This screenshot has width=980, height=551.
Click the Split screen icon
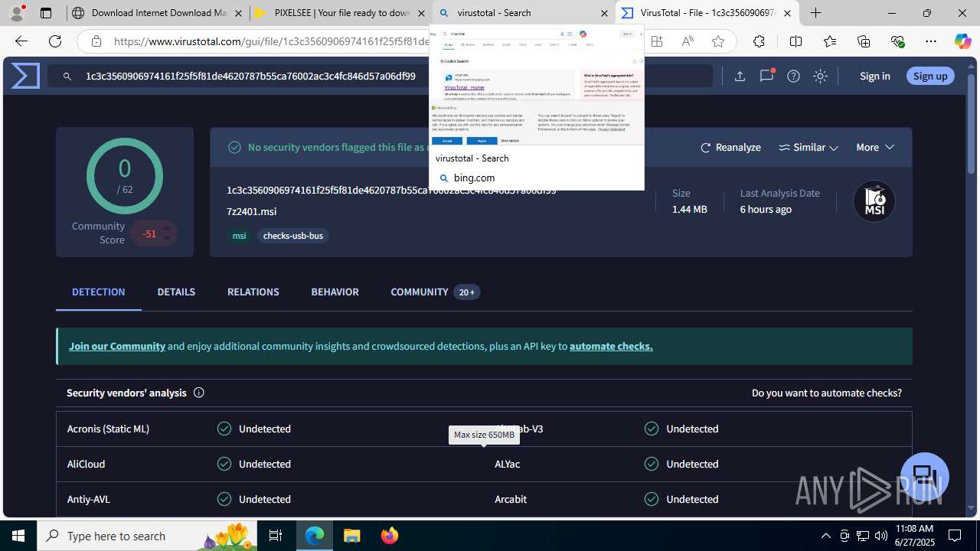pyautogui.click(x=795, y=41)
